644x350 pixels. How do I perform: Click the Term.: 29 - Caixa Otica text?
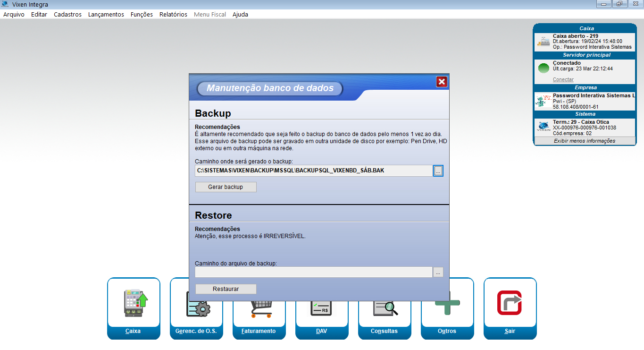[x=581, y=122]
